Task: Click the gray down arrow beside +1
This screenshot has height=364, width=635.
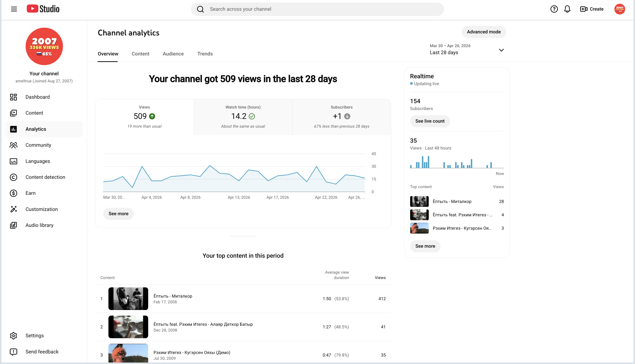Action: point(347,116)
